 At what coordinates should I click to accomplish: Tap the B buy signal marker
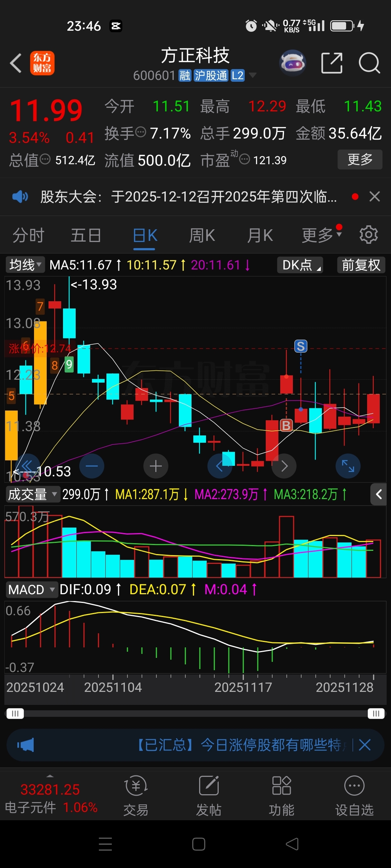[286, 425]
